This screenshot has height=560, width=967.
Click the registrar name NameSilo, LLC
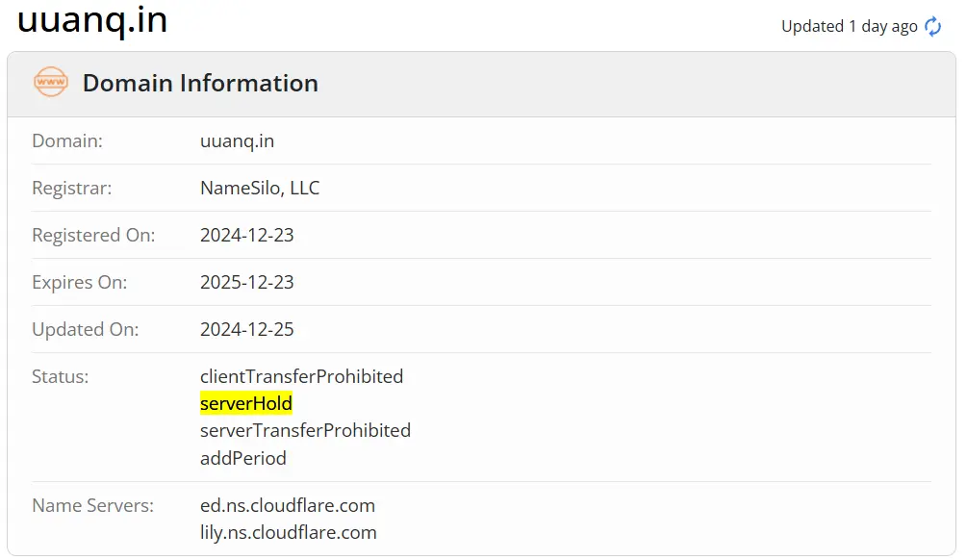[x=260, y=189]
